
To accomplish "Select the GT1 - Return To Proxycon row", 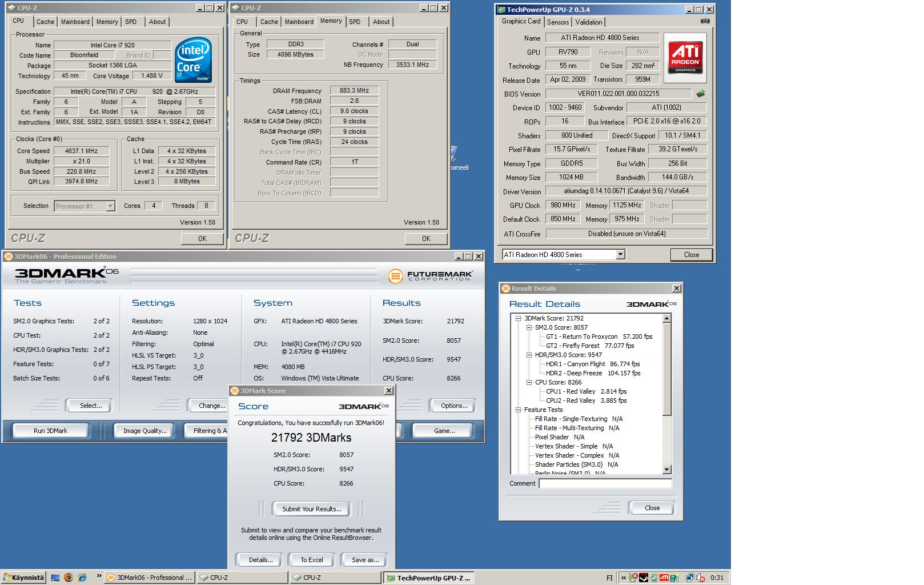I will 599,336.
